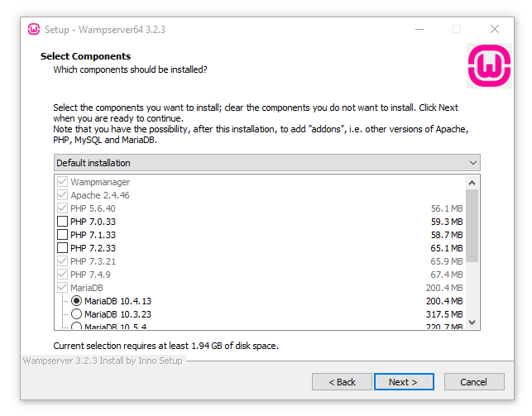The height and width of the screenshot is (416, 532).
Task: Check the PHP 7.0.33 checkbox
Action: click(62, 222)
